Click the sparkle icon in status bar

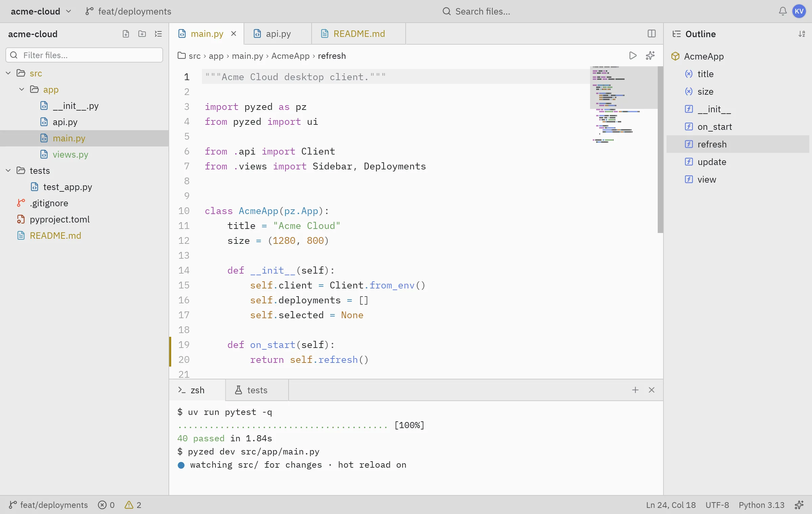click(x=799, y=505)
